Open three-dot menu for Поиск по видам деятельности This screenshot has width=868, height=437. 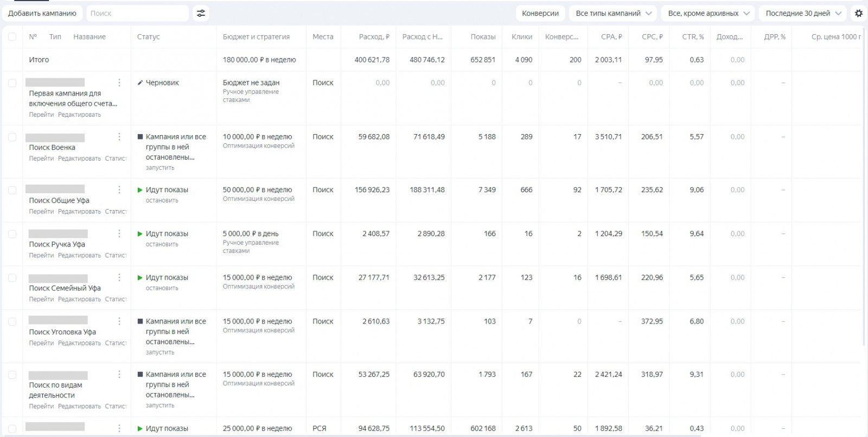(119, 375)
